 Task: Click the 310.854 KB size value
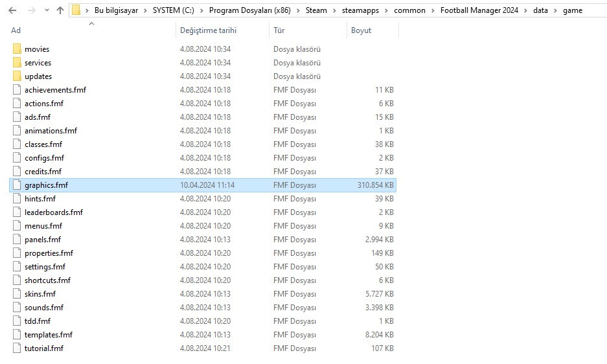376,185
